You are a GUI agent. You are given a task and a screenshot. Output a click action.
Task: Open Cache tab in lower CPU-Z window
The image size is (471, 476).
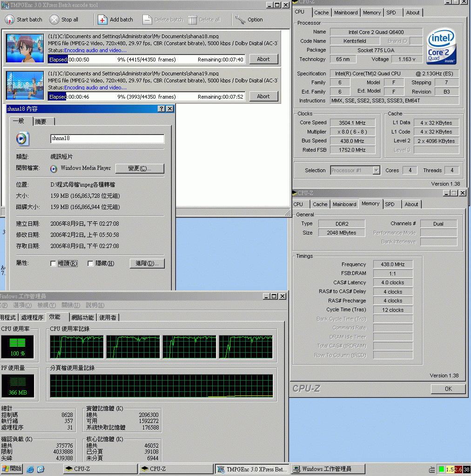(x=320, y=204)
